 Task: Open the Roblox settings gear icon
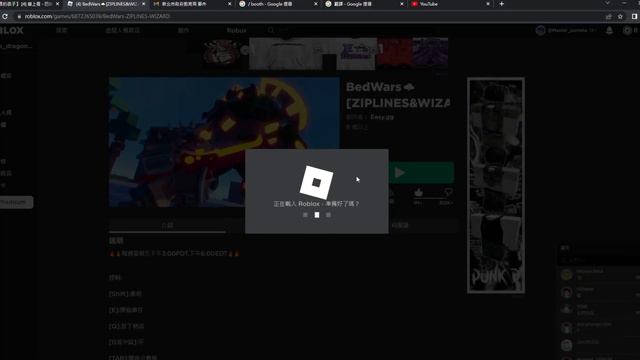pyautogui.click(x=627, y=30)
